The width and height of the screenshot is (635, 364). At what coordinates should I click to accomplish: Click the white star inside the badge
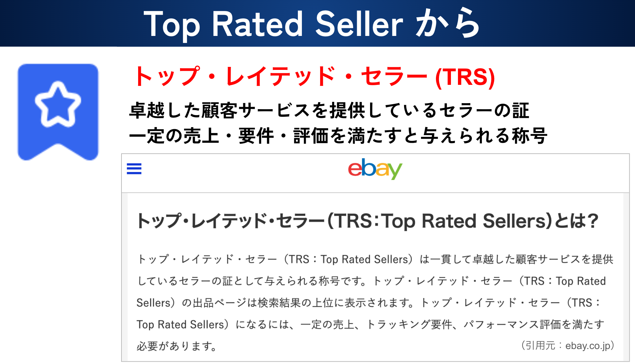tap(58, 104)
